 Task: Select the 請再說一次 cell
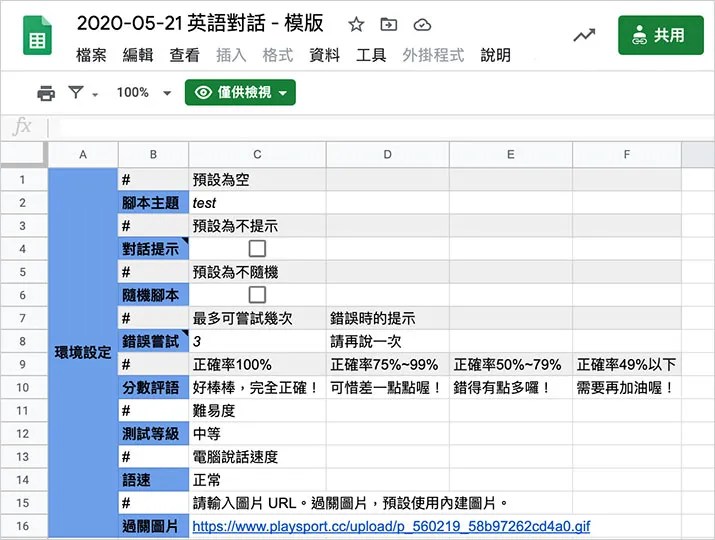coord(388,341)
